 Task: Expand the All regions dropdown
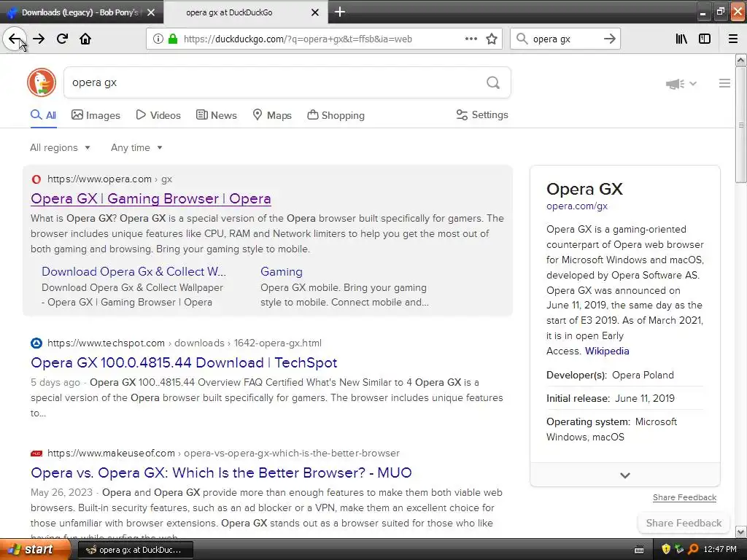[60, 147]
